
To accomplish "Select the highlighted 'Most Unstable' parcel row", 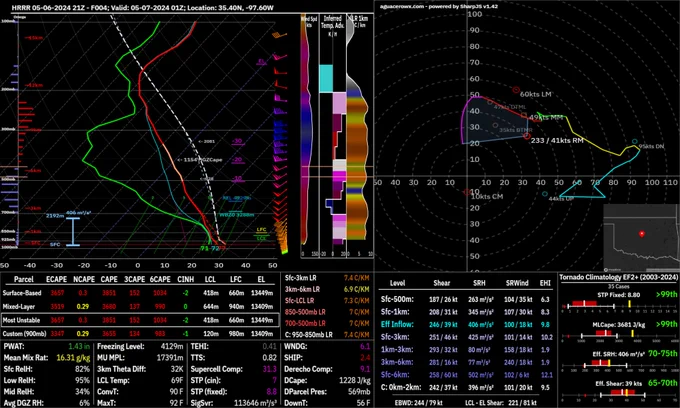I will [x=140, y=320].
